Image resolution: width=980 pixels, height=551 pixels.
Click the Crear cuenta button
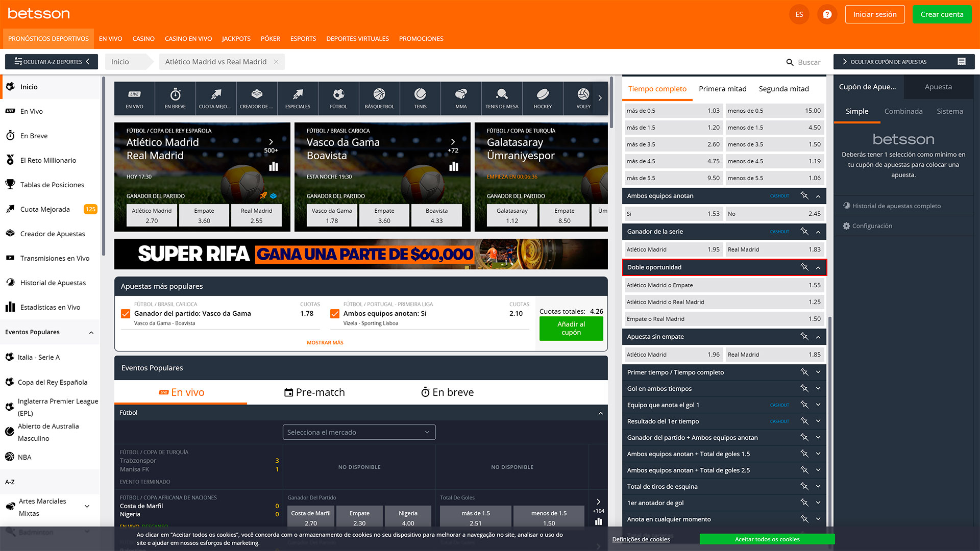[x=942, y=14]
